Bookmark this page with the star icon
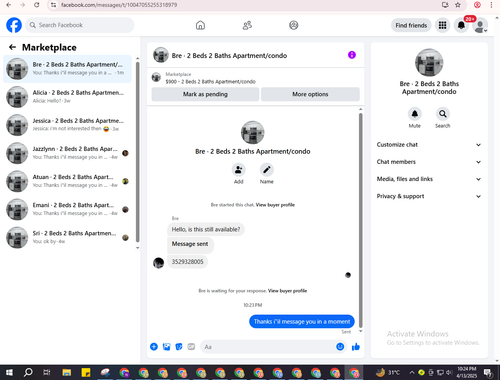The width and height of the screenshot is (500, 380). [x=458, y=5]
